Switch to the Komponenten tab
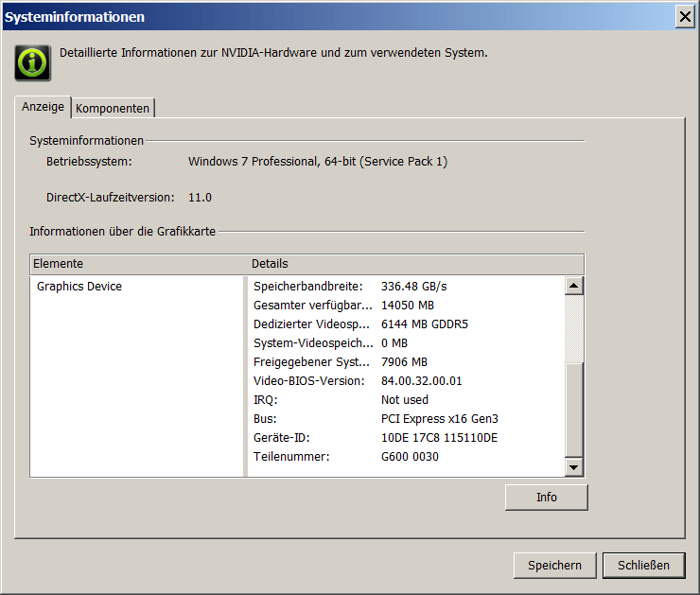Image resolution: width=700 pixels, height=595 pixels. tap(113, 109)
